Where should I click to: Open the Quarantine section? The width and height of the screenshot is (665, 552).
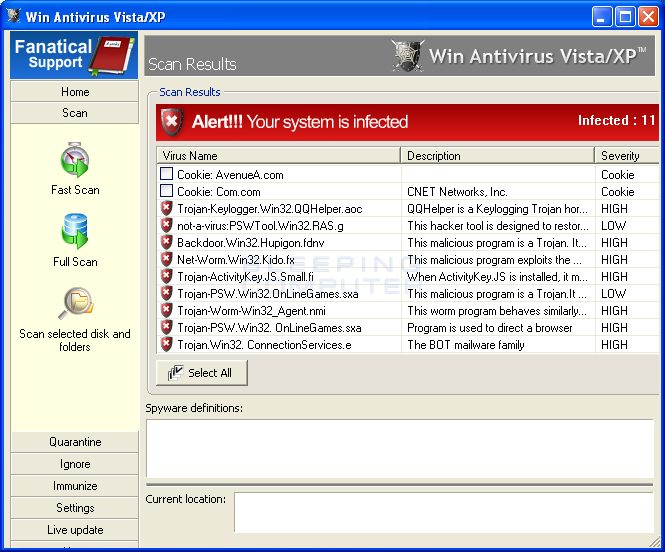tap(75, 442)
